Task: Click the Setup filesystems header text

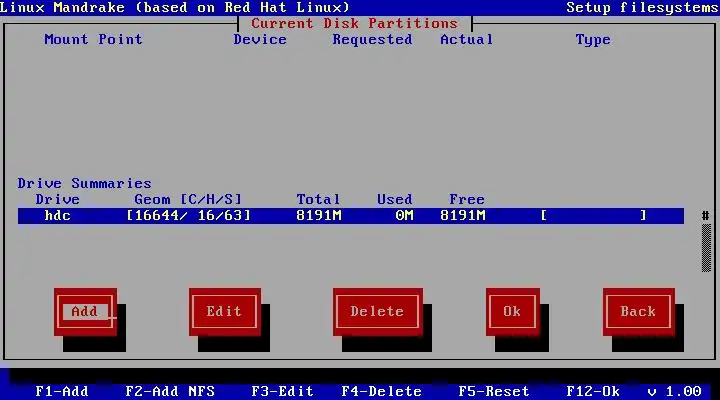Action: pos(642,7)
